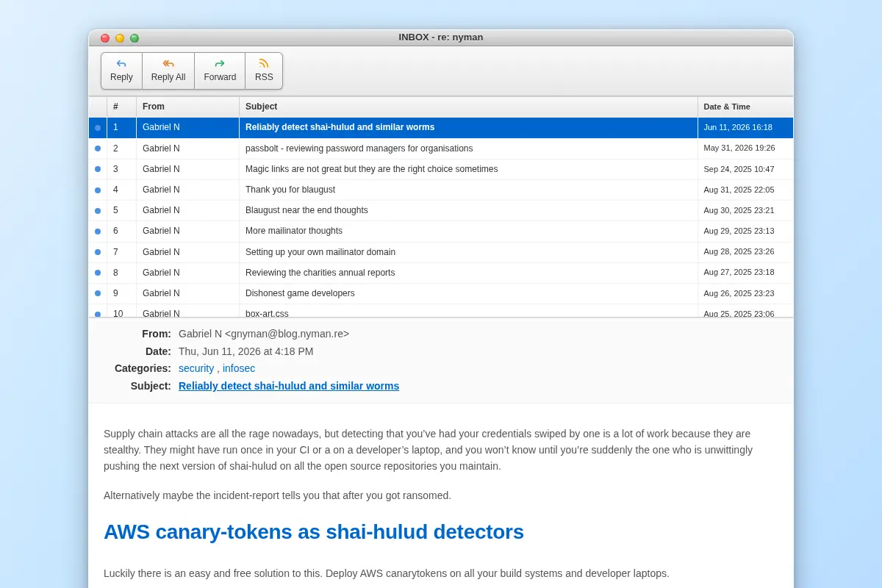
Task: Select Setting up your own mailinator domain
Action: (x=441, y=252)
